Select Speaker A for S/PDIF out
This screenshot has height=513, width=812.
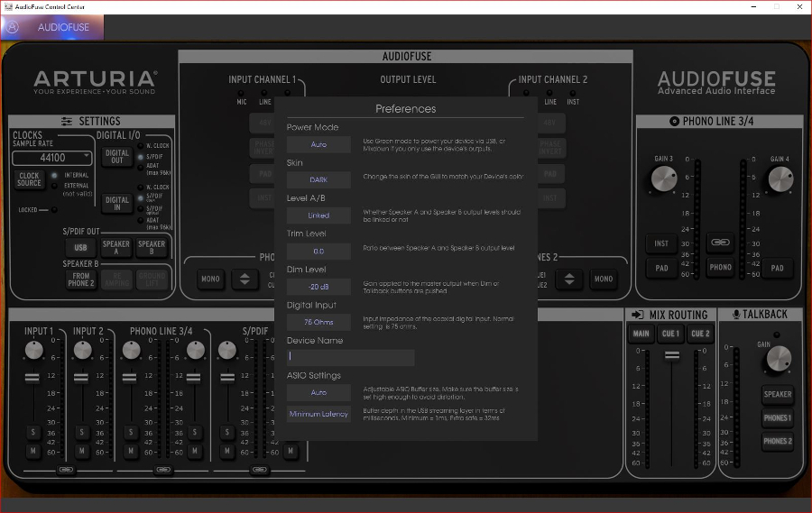tap(116, 247)
